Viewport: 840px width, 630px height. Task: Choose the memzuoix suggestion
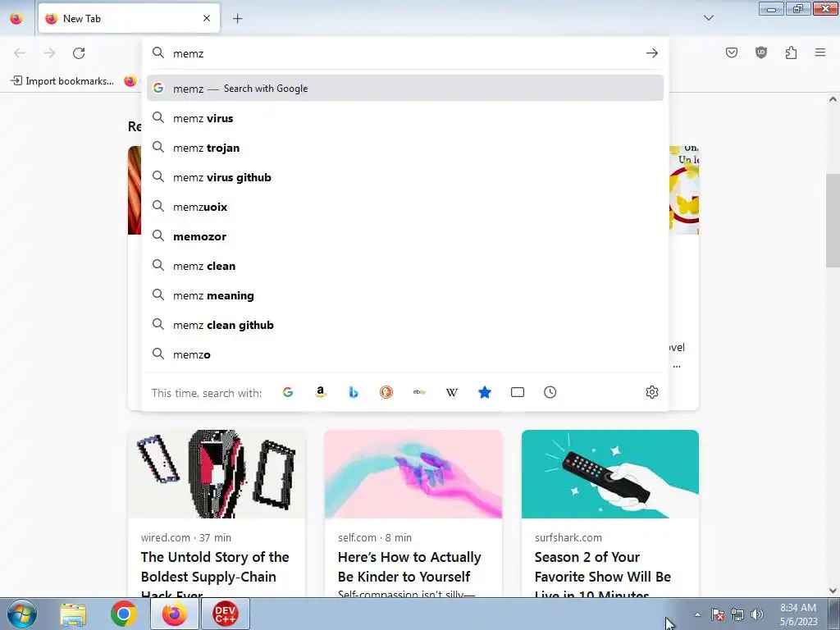pyautogui.click(x=405, y=207)
